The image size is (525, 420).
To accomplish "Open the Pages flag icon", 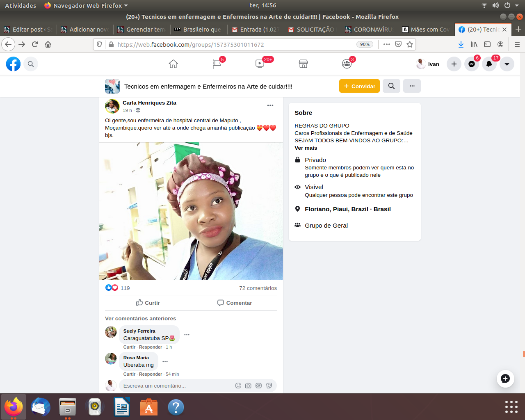I will pyautogui.click(x=217, y=64).
